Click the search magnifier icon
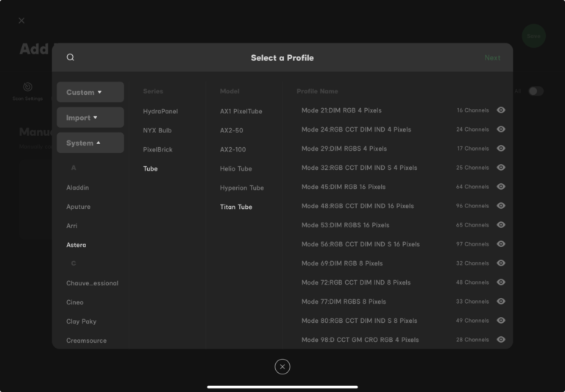This screenshot has width=565, height=392. (71, 57)
